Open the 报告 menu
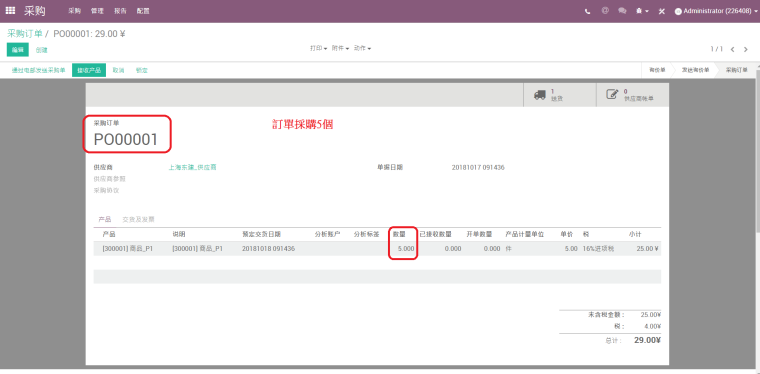Image resolution: width=760 pixels, height=374 pixels. tap(120, 11)
